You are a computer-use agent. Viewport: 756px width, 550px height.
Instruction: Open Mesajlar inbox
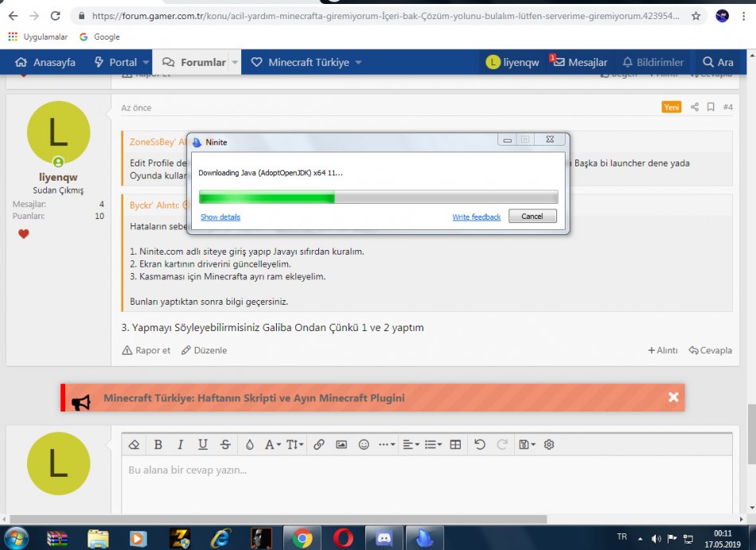click(x=580, y=62)
